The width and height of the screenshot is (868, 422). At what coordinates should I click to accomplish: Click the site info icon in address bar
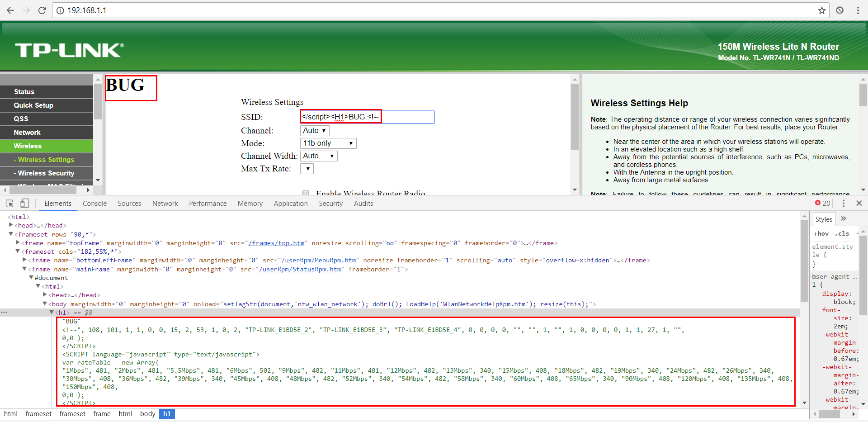point(60,10)
